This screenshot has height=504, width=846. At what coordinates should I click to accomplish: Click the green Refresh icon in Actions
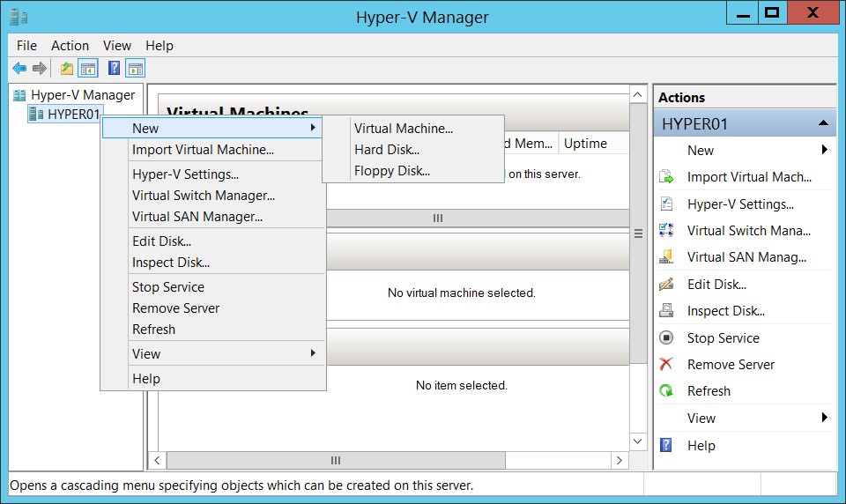point(666,390)
